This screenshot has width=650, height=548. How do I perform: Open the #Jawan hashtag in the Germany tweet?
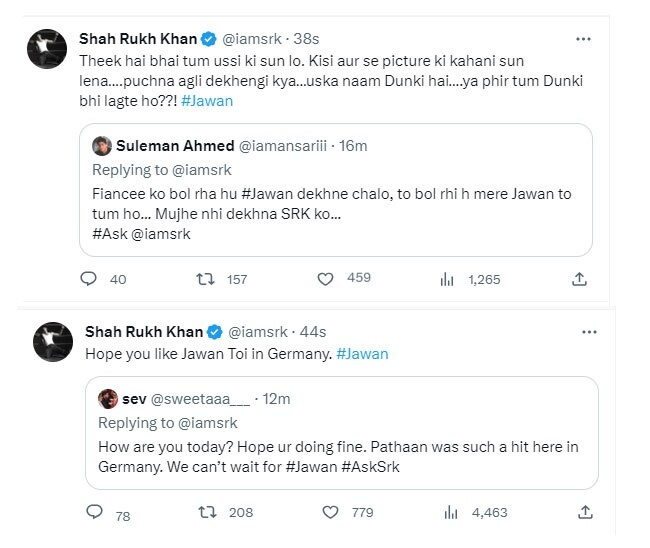(x=361, y=353)
